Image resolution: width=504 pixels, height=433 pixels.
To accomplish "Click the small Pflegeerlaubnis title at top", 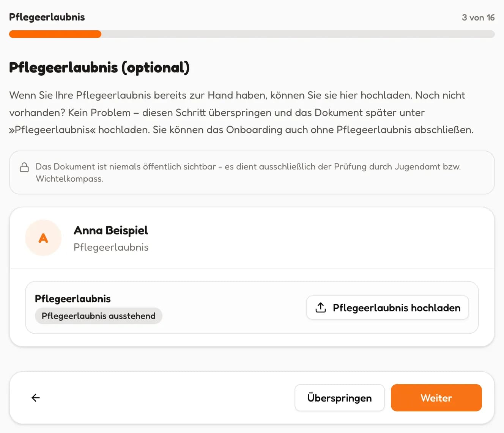I will pyautogui.click(x=47, y=17).
